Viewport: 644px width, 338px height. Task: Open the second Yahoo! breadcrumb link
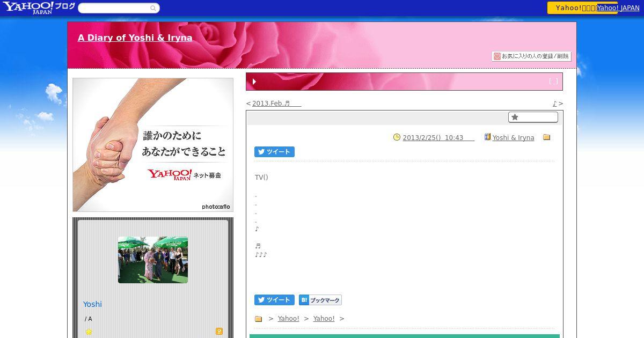coord(324,319)
